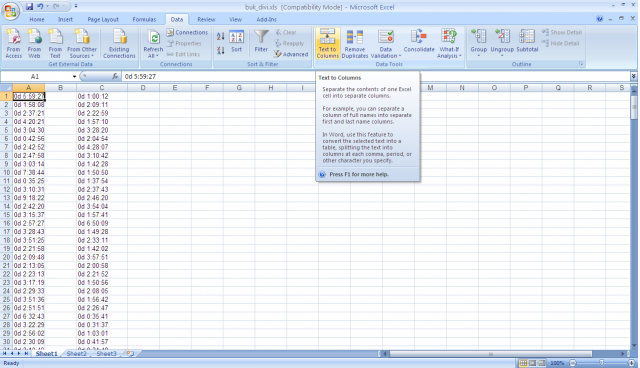Switch to the Sheet3 tab
640x368 pixels.
pyautogui.click(x=106, y=354)
